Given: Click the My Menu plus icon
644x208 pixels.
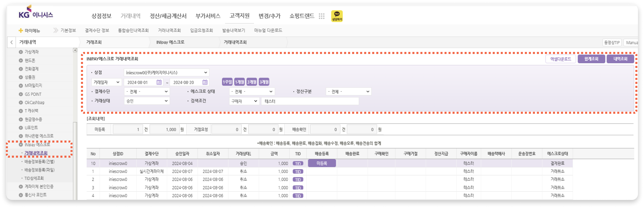Looking at the screenshot, I should (x=21, y=30).
